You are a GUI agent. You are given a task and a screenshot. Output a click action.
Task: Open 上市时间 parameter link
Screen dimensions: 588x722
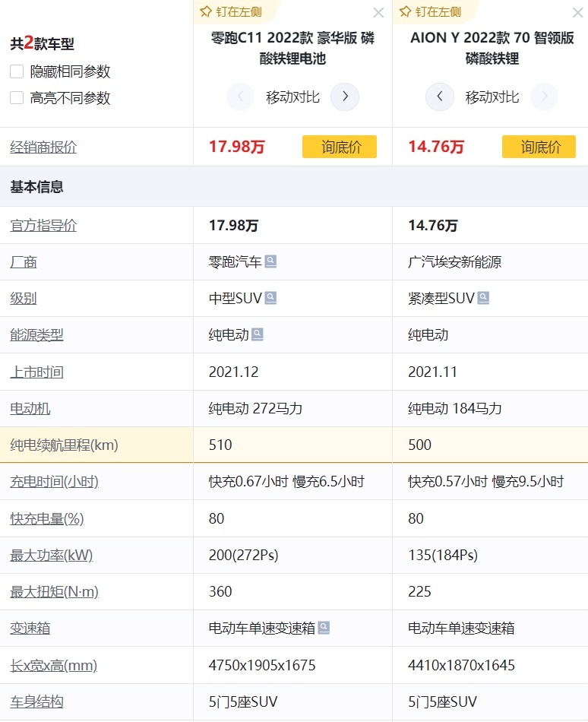pos(36,372)
